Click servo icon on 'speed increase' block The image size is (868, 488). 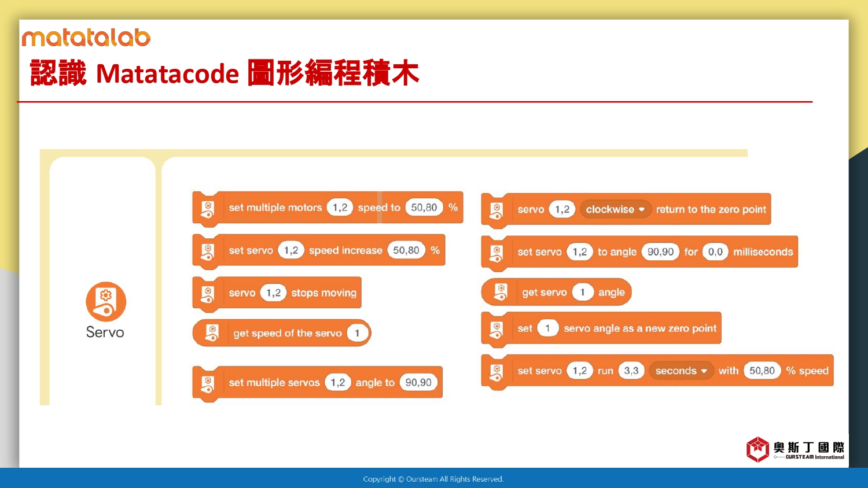coord(207,252)
